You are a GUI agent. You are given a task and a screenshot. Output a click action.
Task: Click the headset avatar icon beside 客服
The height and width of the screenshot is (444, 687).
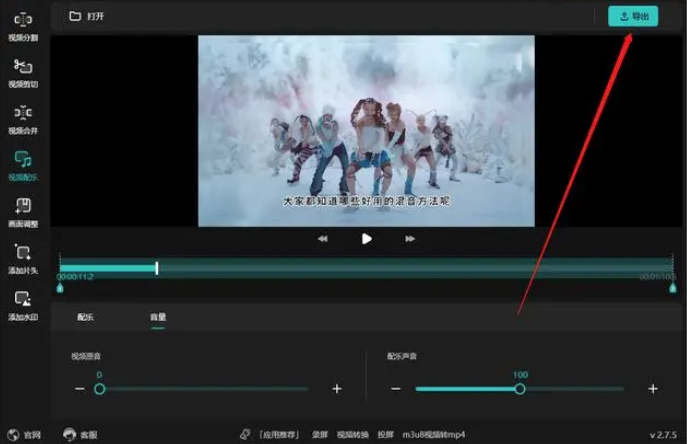(69, 434)
